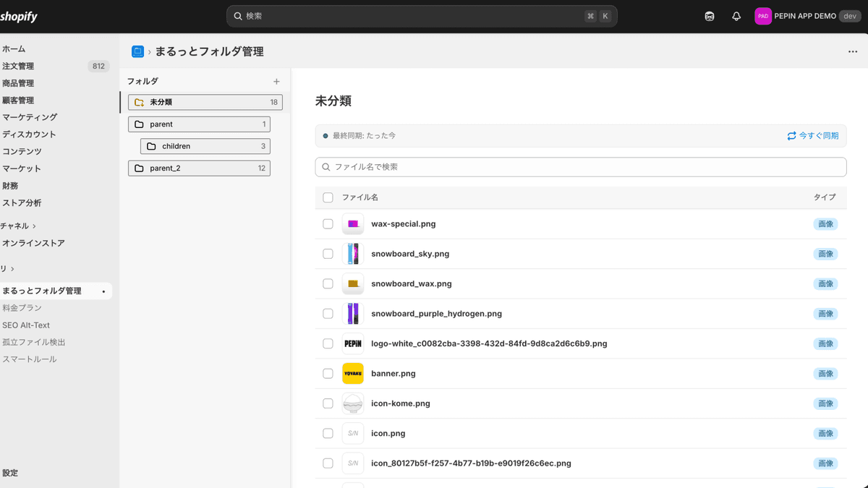Image resolution: width=868 pixels, height=488 pixels.
Task: Open the three-dot more actions menu
Action: (x=851, y=51)
